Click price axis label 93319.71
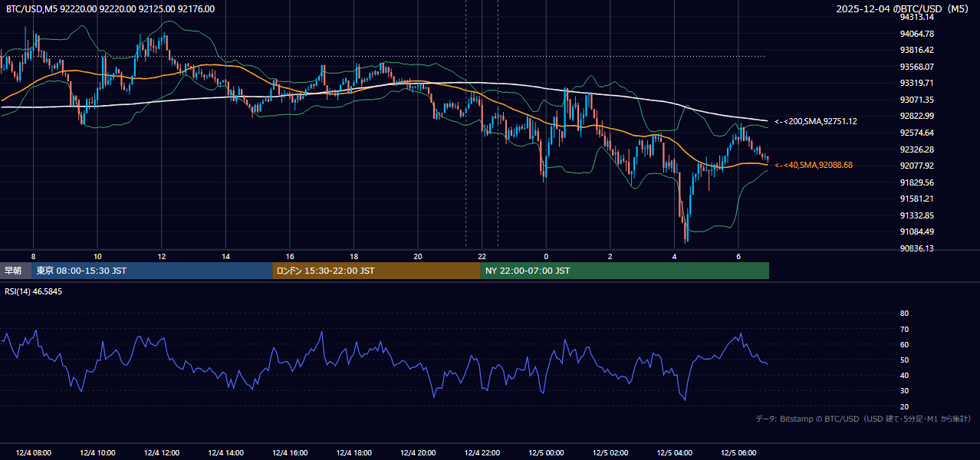Image resolution: width=980 pixels, height=460 pixels. [x=916, y=83]
